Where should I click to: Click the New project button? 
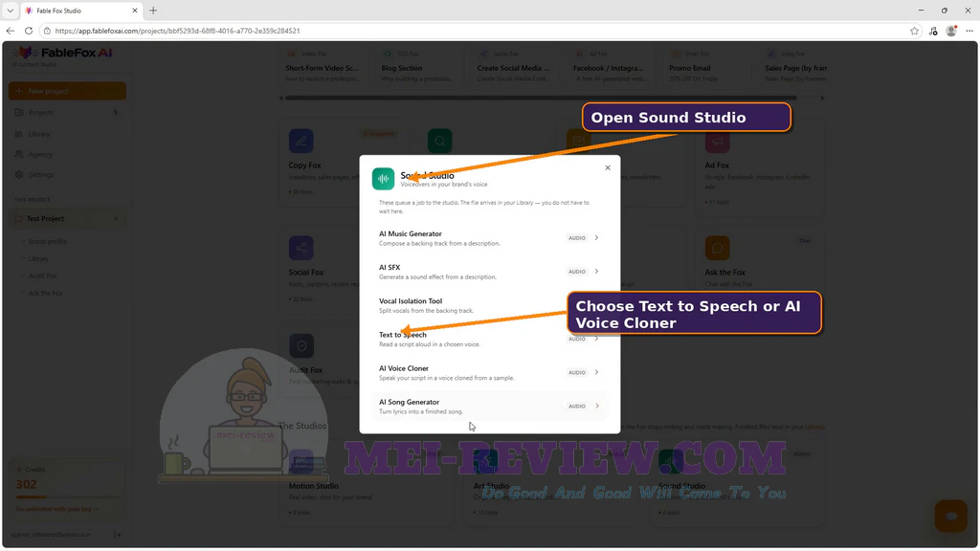68,91
